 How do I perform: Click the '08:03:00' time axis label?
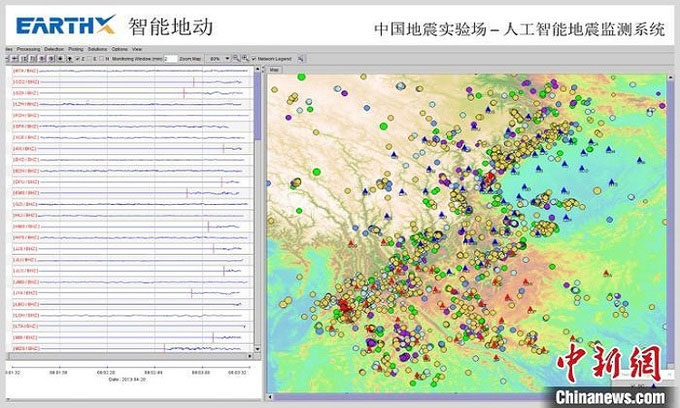pyautogui.click(x=201, y=372)
